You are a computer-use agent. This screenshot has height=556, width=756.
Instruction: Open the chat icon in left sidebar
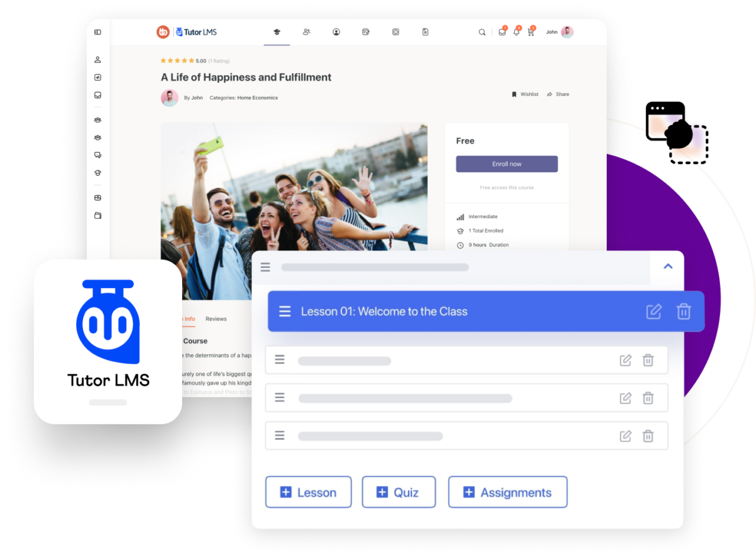98,154
